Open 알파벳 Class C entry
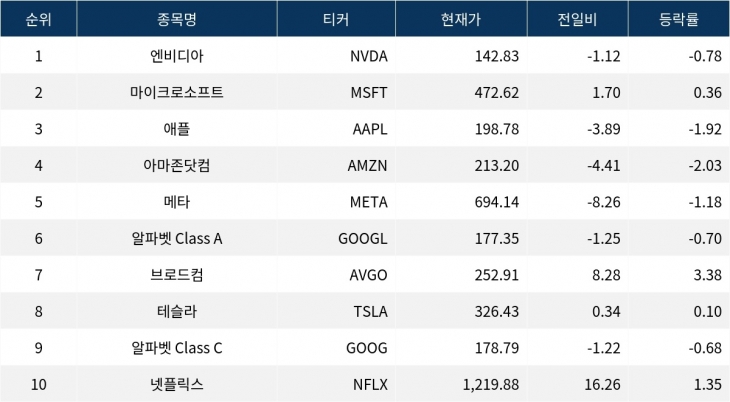 coord(177,348)
